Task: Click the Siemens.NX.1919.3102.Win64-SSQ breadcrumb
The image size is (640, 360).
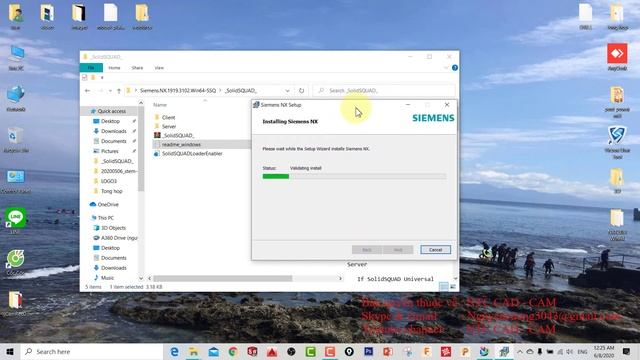Action: (x=178, y=91)
